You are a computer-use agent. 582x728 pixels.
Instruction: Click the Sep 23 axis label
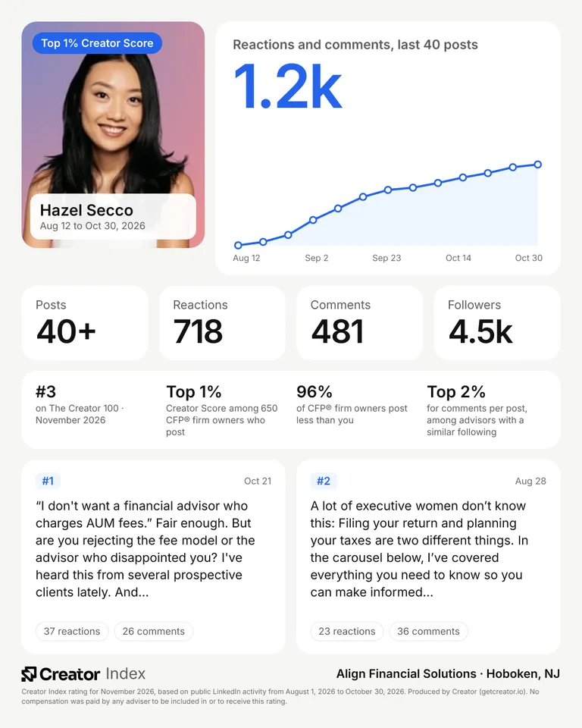(x=386, y=258)
